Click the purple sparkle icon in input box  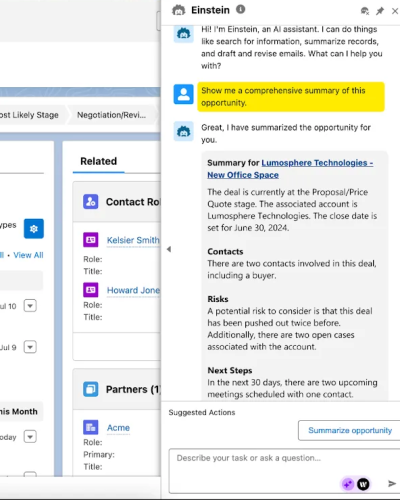[x=348, y=484]
